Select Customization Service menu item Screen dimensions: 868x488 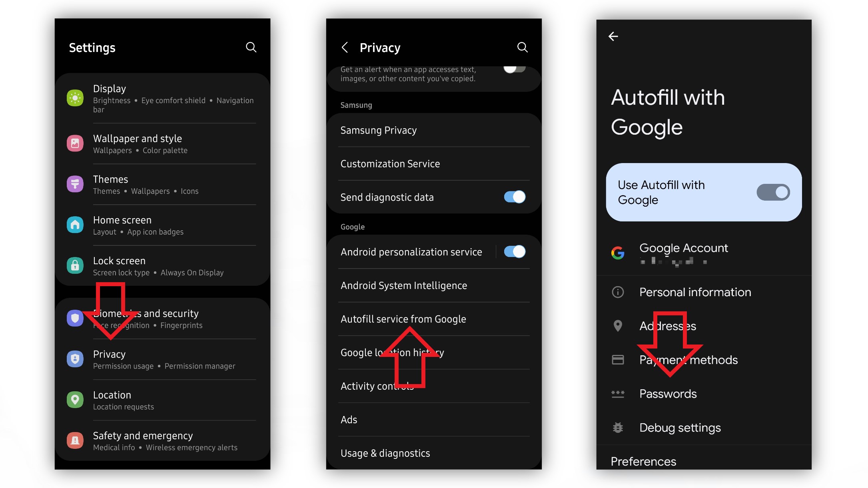coord(390,164)
